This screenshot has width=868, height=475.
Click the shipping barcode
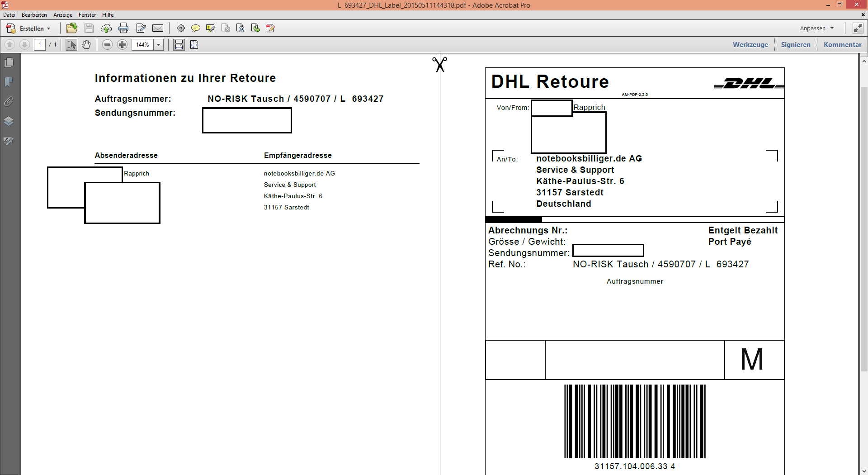(x=635, y=422)
